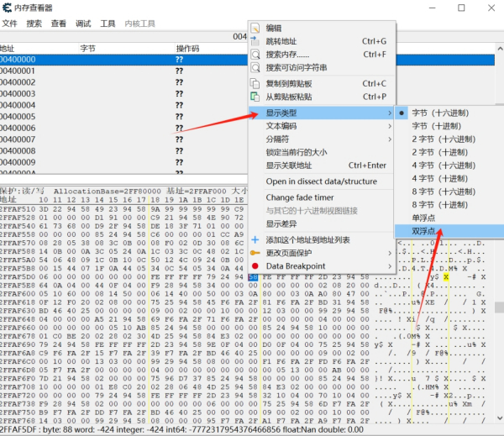This screenshot has width=504, height=436.
Task: Click the red dot Data Breakpoint icon
Action: click(255, 266)
